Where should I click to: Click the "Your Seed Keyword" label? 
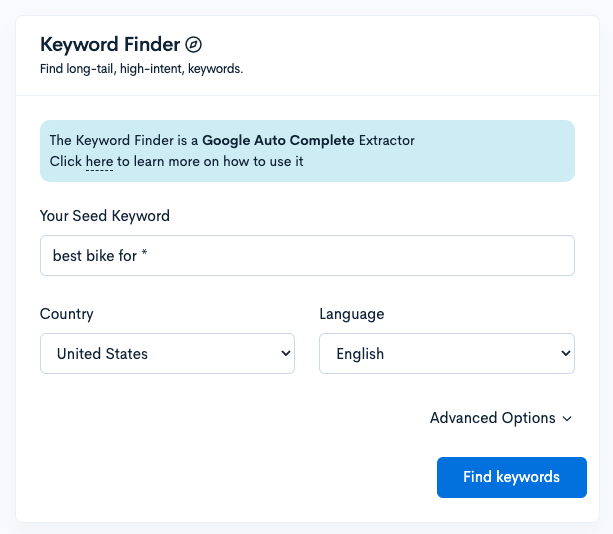[x=105, y=216]
